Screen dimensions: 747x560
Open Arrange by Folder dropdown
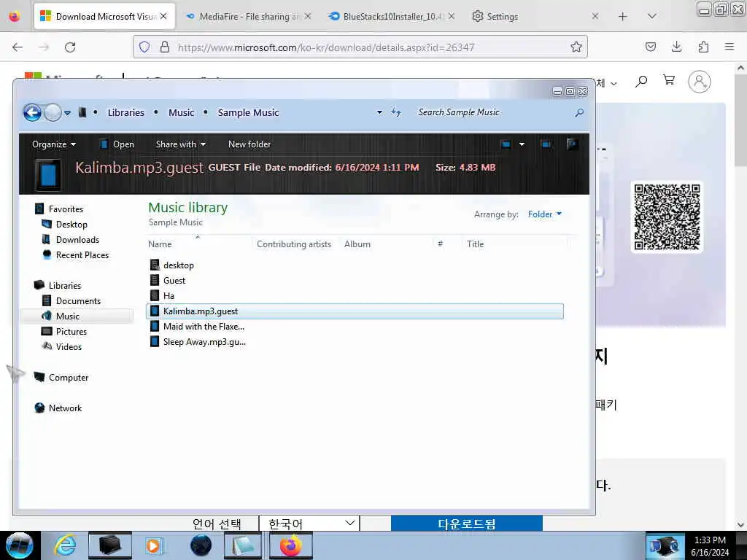click(544, 214)
